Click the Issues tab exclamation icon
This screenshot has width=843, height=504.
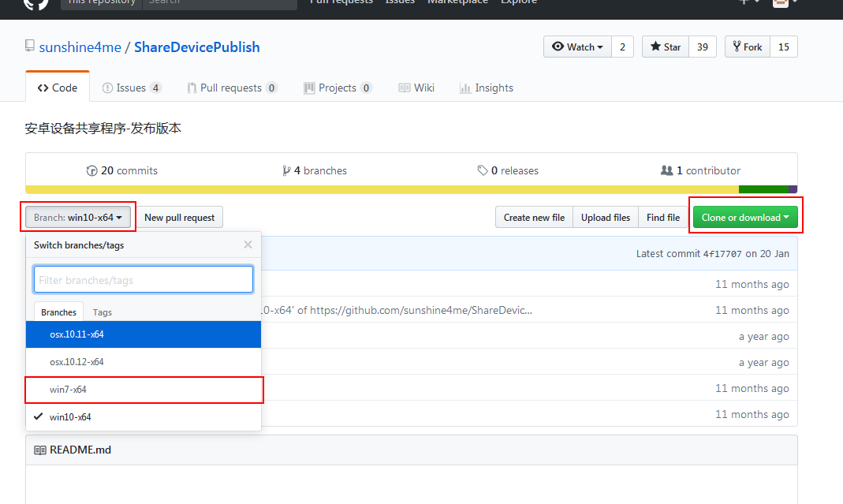click(107, 88)
